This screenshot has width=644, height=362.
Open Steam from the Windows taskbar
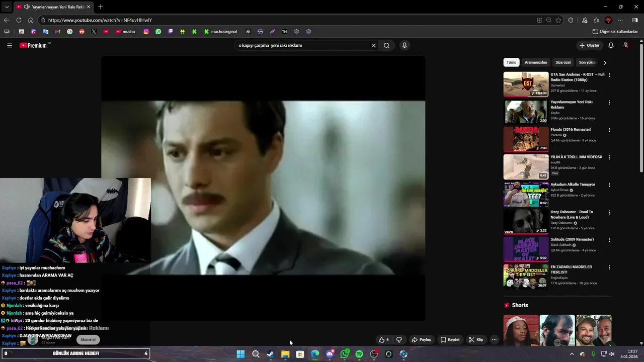(x=271, y=354)
